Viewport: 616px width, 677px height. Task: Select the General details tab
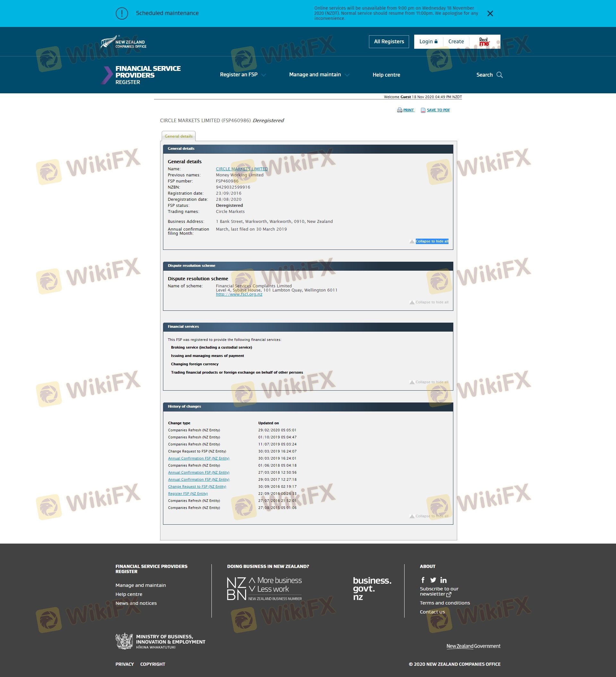click(178, 136)
